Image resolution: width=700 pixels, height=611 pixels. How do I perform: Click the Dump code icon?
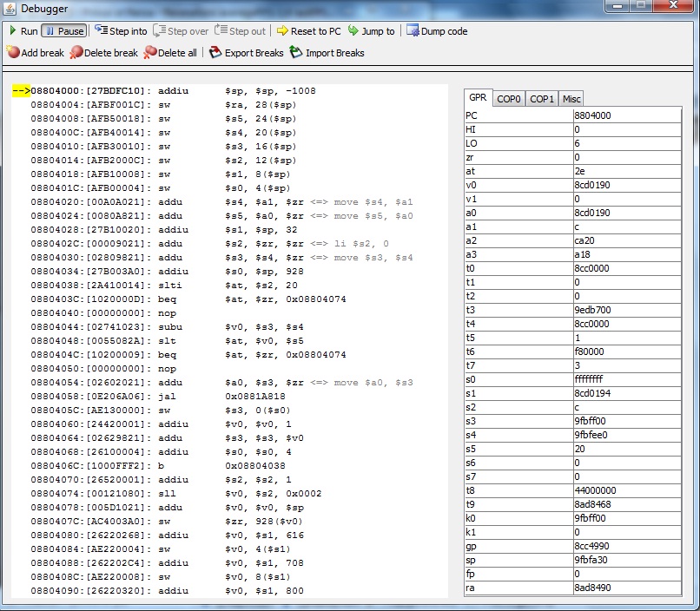(x=412, y=31)
